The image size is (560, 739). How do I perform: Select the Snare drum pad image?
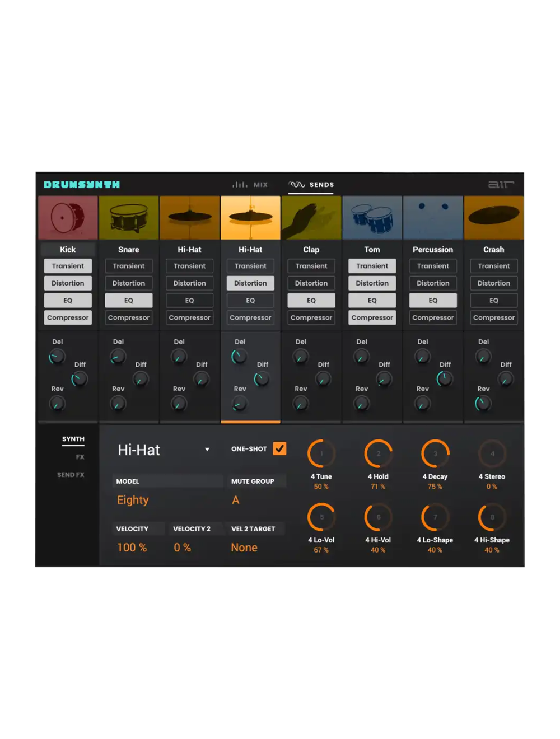[x=129, y=218]
